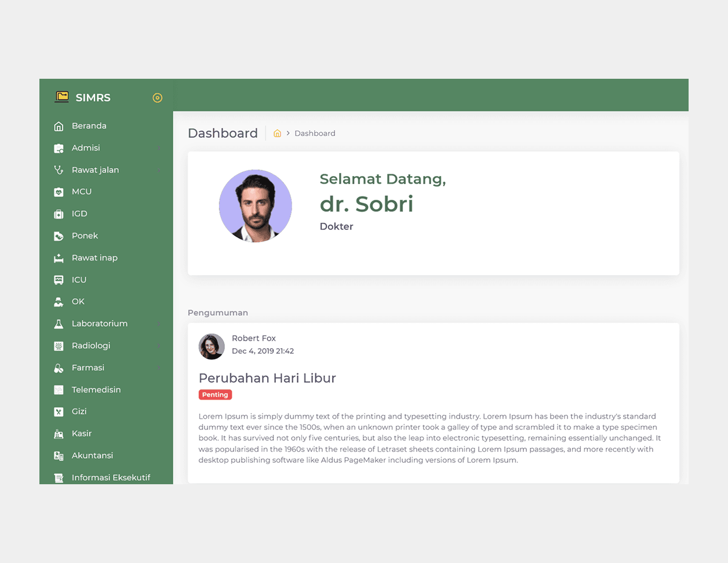Click the breadcrumb home icon

(x=277, y=133)
